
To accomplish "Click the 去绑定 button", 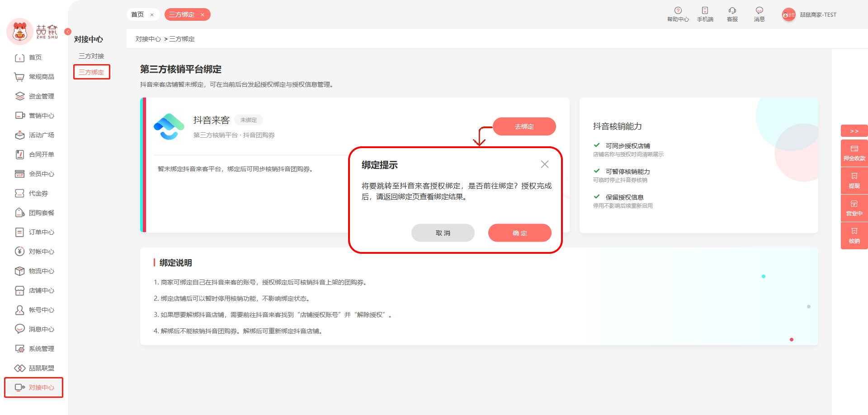I will coord(524,126).
